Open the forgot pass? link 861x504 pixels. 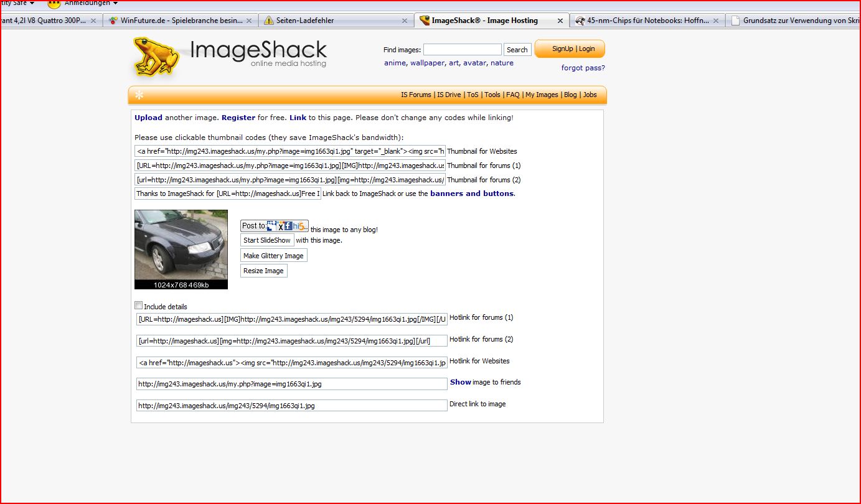click(x=583, y=68)
